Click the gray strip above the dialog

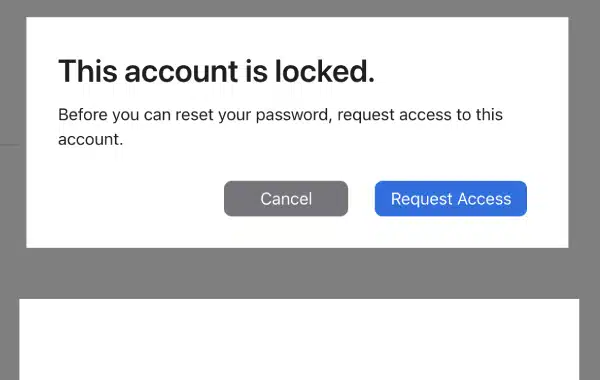tap(300, 8)
